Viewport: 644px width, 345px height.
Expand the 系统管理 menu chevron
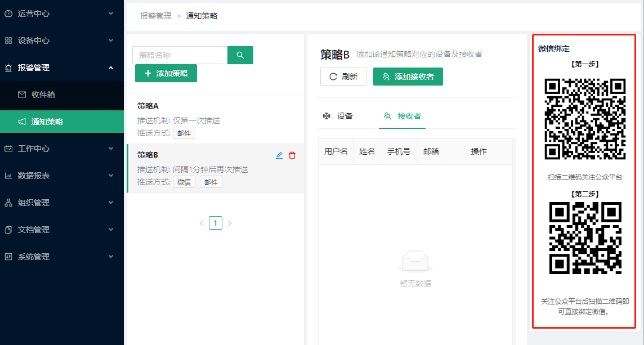pos(111,257)
